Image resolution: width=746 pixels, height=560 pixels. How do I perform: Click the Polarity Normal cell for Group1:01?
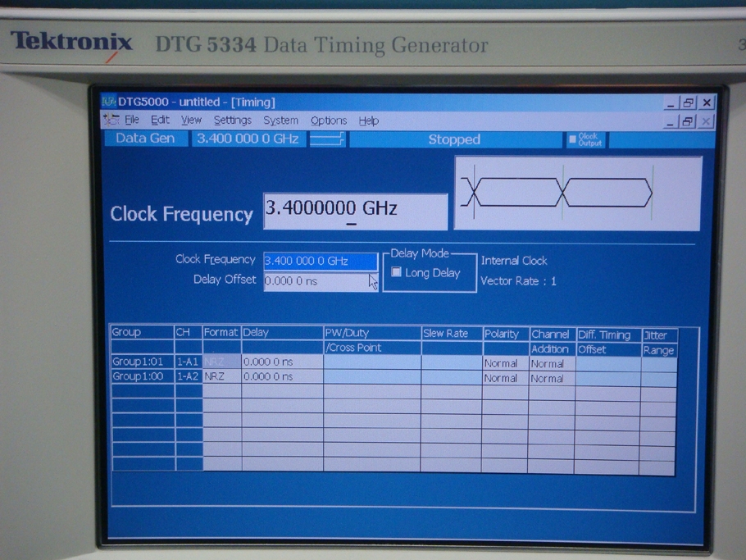505,363
